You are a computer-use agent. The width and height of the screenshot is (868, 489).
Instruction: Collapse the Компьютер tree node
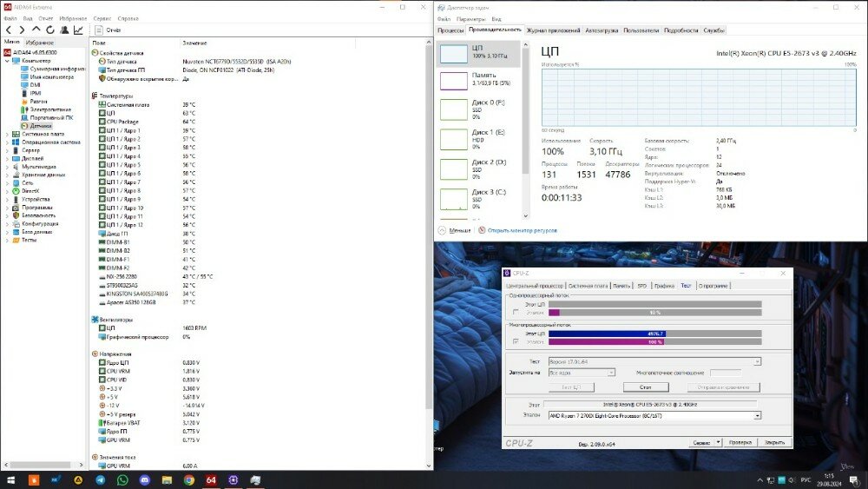[7, 61]
